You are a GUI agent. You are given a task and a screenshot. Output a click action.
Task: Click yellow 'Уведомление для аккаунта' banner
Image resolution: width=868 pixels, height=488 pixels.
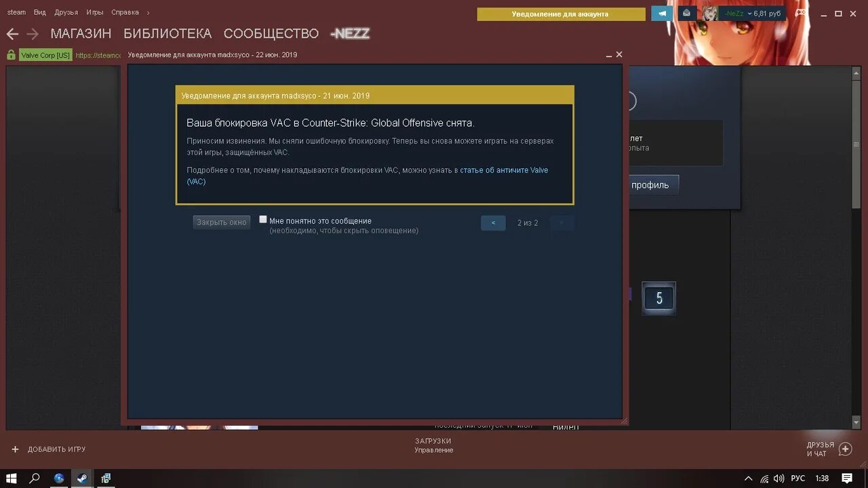coord(561,14)
